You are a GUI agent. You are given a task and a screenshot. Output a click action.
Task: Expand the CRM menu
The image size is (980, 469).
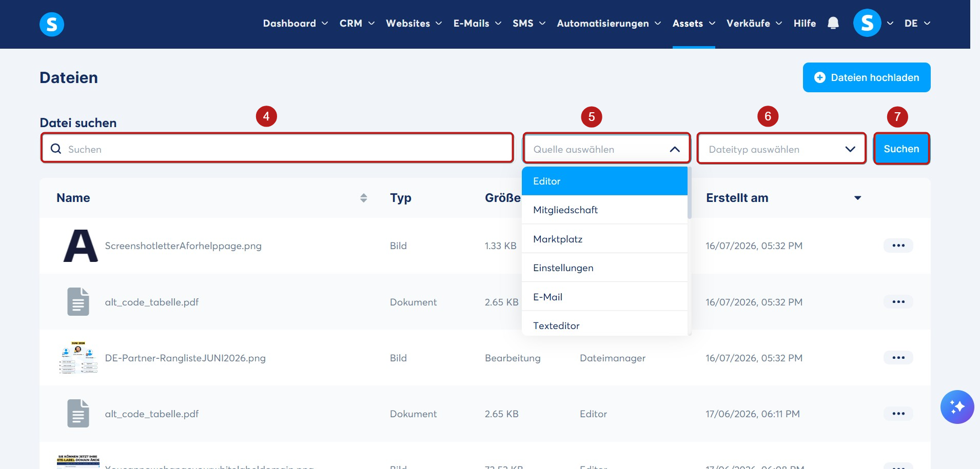tap(357, 23)
